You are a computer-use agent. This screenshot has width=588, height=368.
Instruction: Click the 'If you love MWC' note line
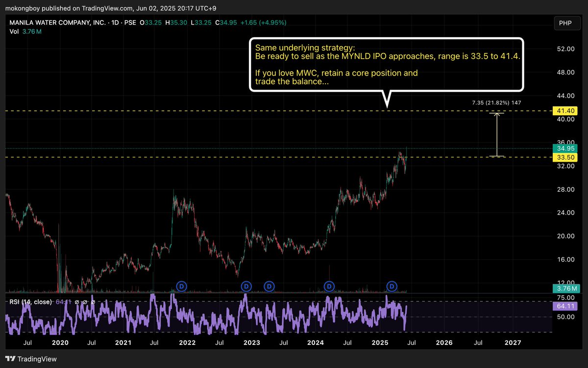(x=337, y=74)
